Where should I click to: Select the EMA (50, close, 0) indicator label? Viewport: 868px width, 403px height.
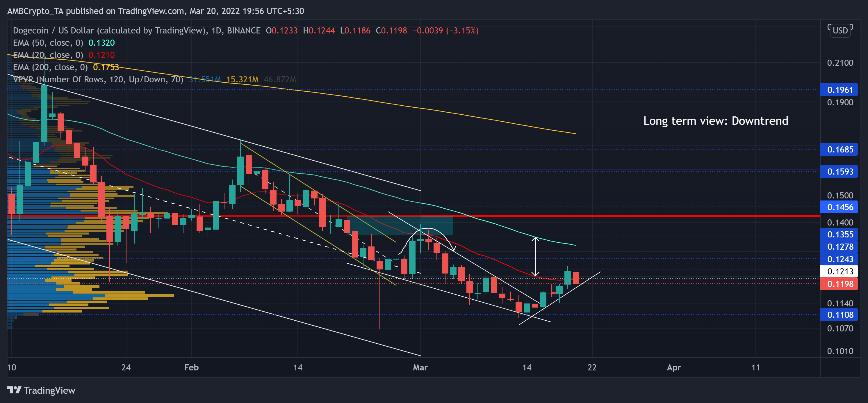pyautogui.click(x=48, y=43)
